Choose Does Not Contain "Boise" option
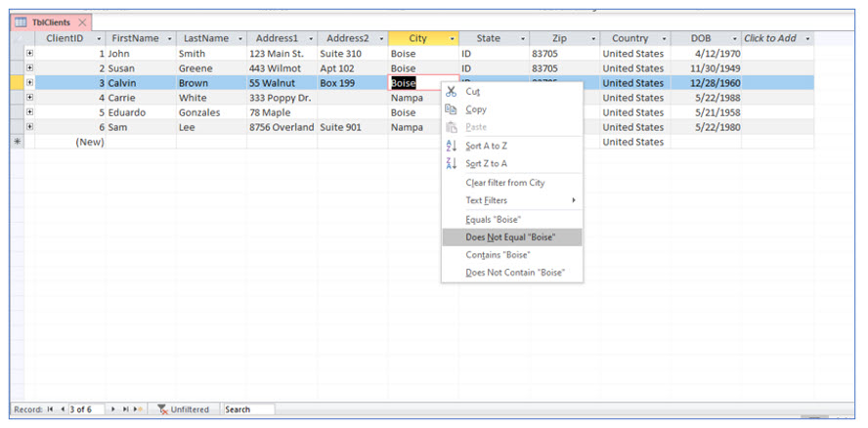The height and width of the screenshot is (428, 868). [512, 273]
